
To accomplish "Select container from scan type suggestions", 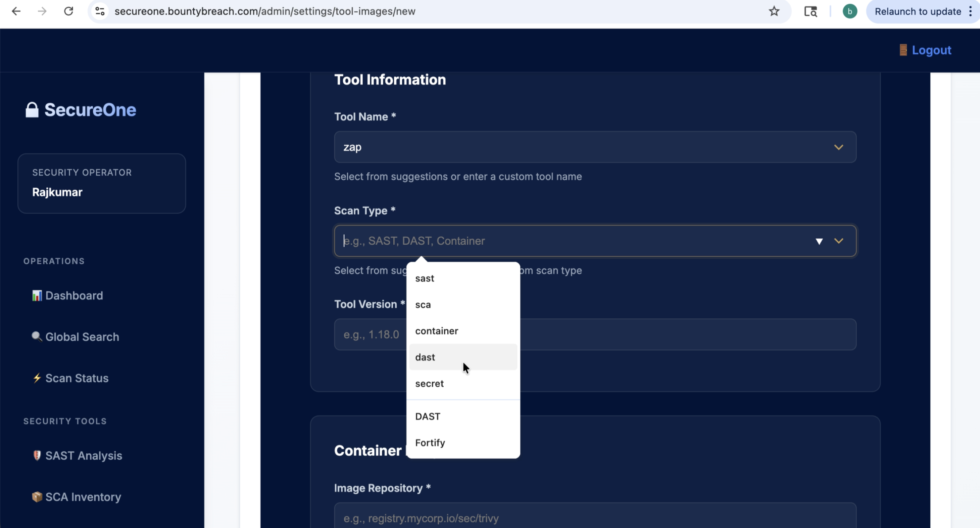I will (463, 331).
